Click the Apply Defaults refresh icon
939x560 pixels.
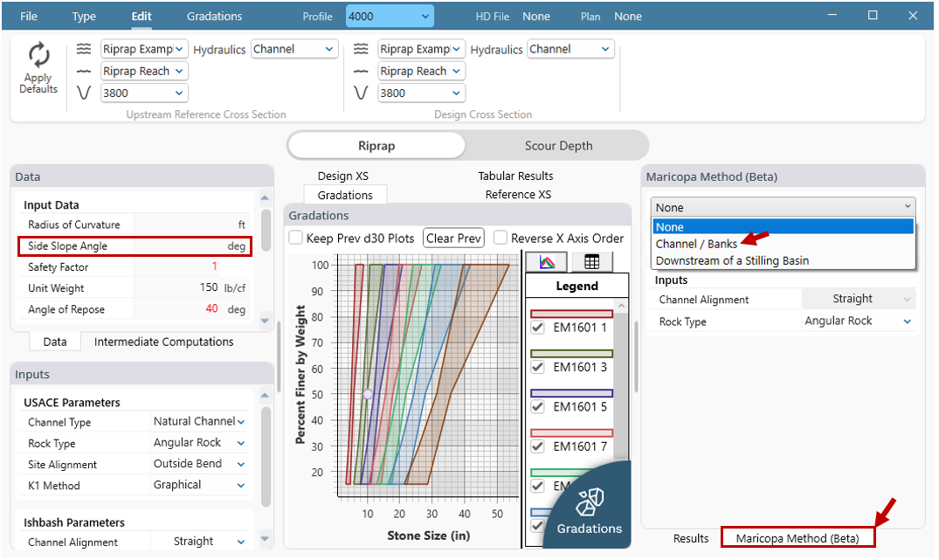click(38, 56)
